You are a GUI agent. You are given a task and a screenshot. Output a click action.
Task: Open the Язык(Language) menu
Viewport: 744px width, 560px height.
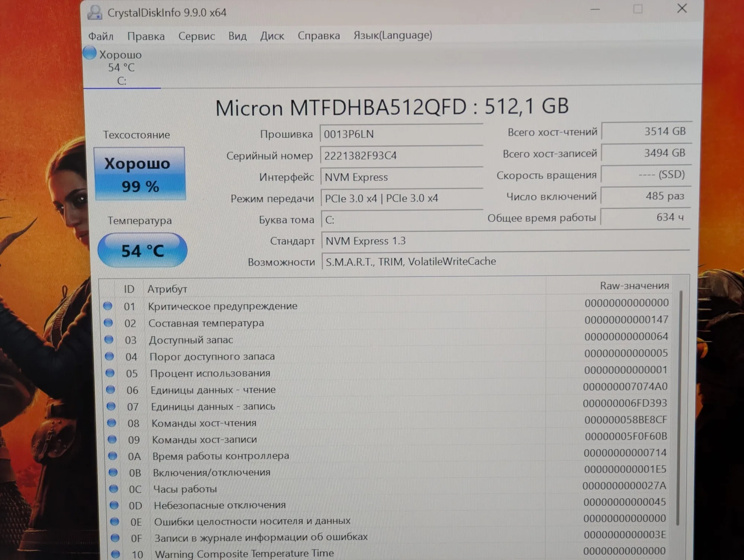(x=393, y=35)
